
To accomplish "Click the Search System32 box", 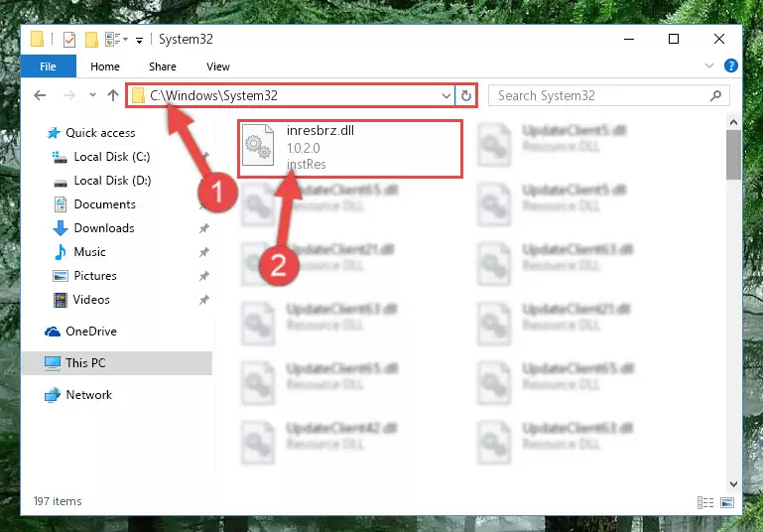I will click(608, 96).
